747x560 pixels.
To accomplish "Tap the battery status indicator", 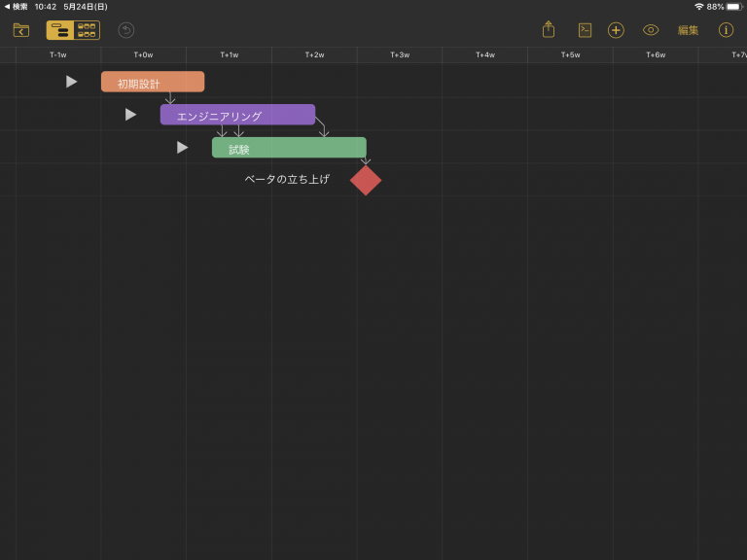I will tap(734, 7).
